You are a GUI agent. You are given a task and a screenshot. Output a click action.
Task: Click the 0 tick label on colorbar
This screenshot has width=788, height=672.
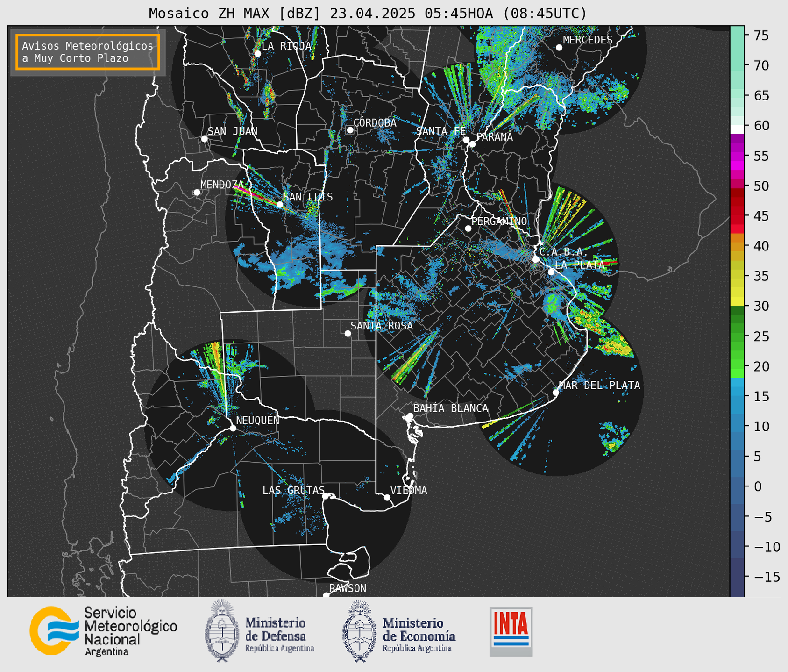[x=758, y=486]
